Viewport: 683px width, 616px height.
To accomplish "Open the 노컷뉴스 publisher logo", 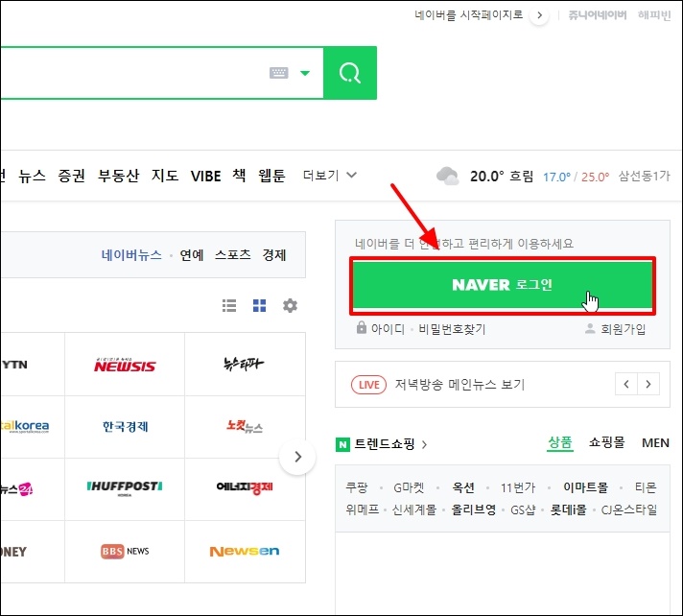I will (245, 426).
